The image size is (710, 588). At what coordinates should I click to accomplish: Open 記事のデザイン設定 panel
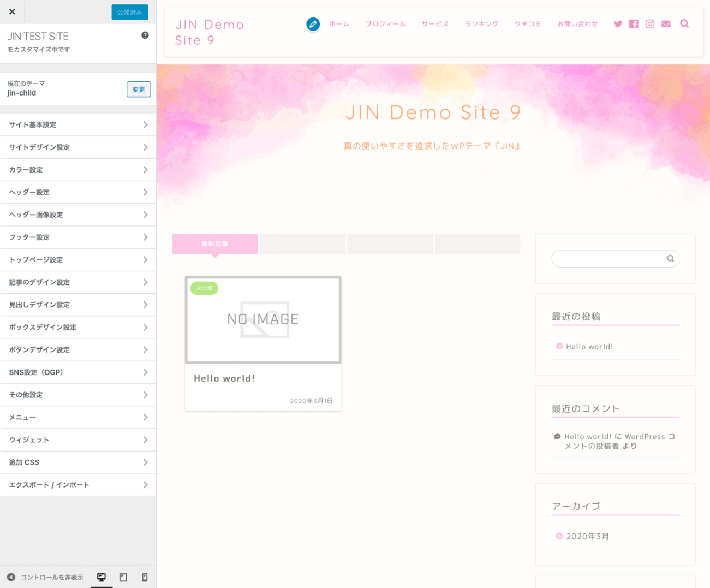point(78,282)
